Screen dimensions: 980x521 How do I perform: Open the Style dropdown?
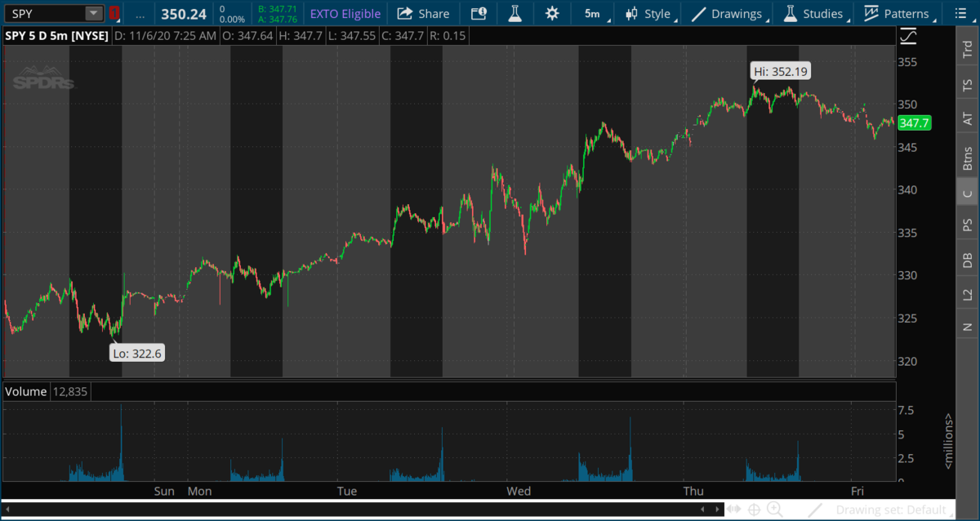point(650,14)
